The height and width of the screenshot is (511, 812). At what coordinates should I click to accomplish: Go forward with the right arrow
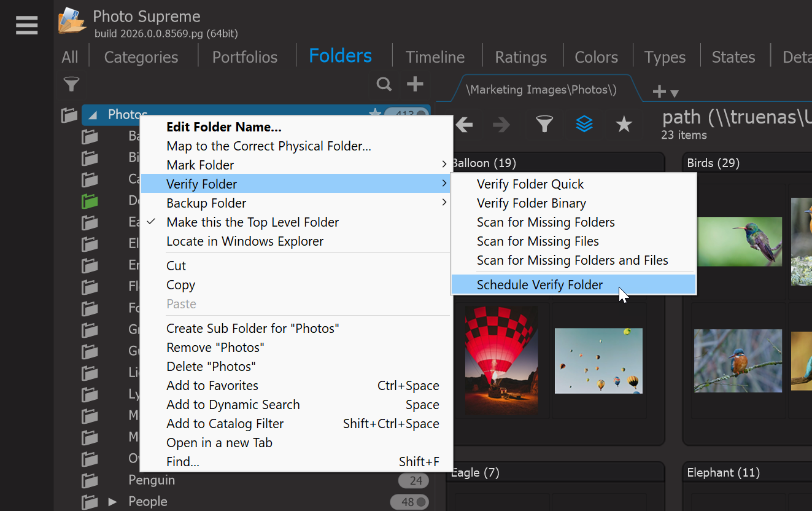point(501,125)
